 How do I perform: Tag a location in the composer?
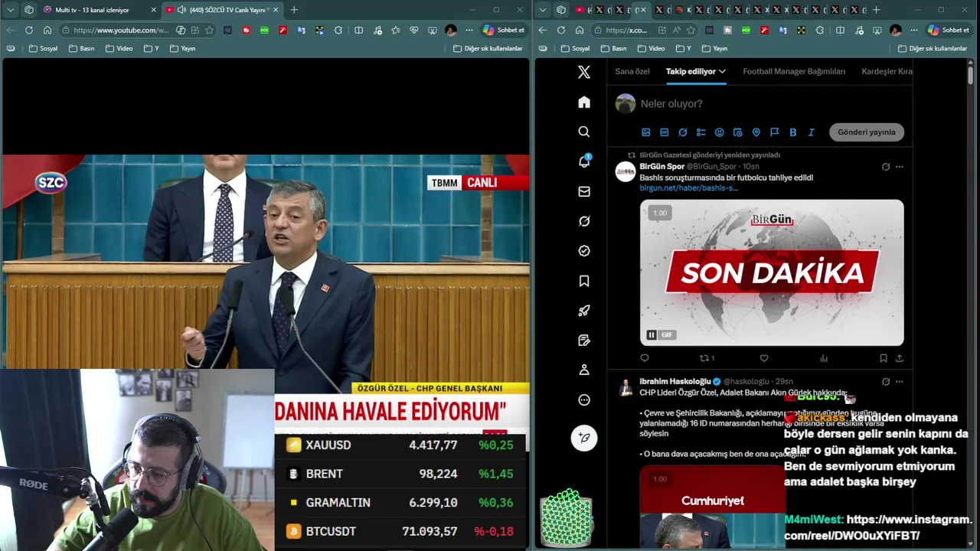click(756, 132)
